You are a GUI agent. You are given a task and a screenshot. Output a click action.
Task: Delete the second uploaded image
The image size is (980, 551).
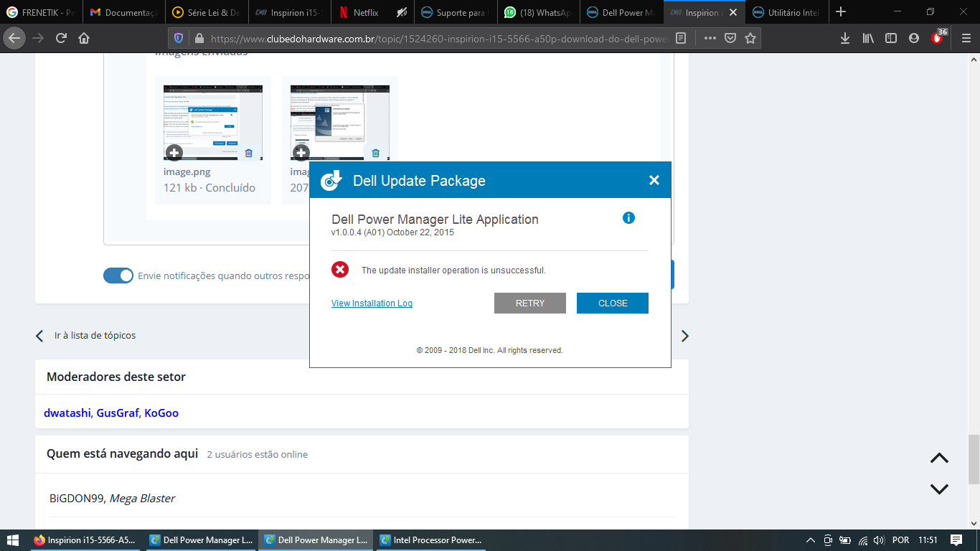375,153
